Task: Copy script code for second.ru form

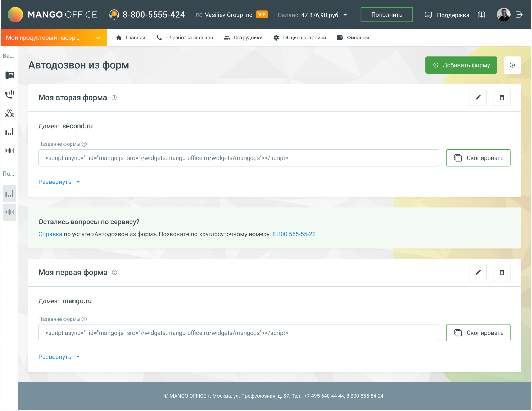Action: coord(478,158)
